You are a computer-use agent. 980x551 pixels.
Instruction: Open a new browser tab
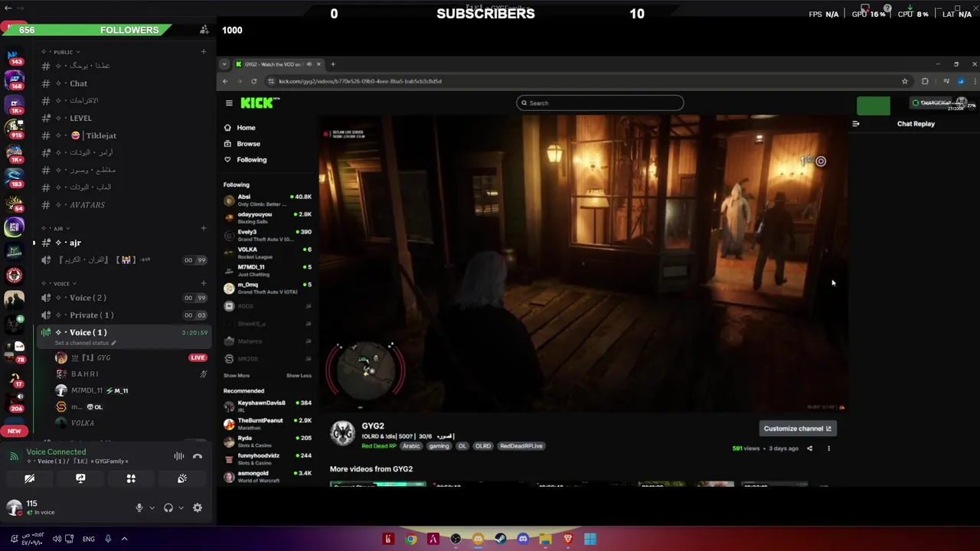(x=332, y=64)
